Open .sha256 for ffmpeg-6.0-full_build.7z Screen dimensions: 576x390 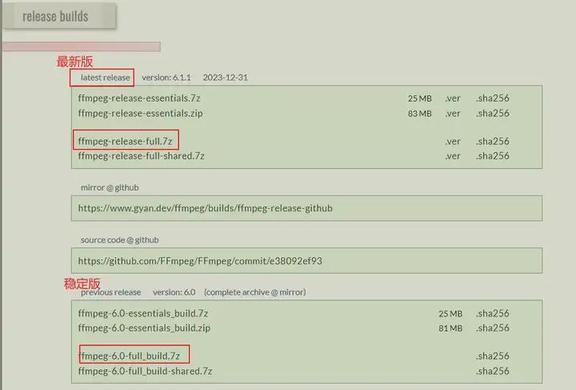(x=493, y=356)
